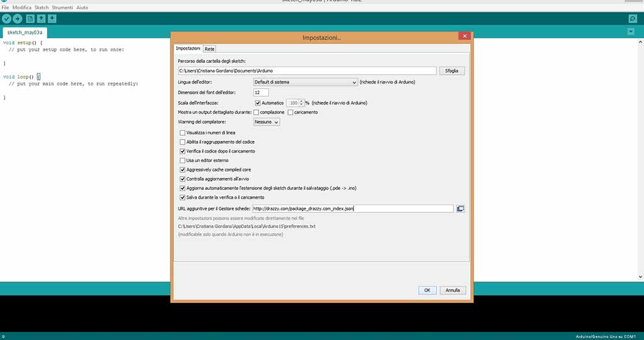Toggle Aggressively cache compiled core
This screenshot has height=340, width=644.
pyautogui.click(x=182, y=170)
